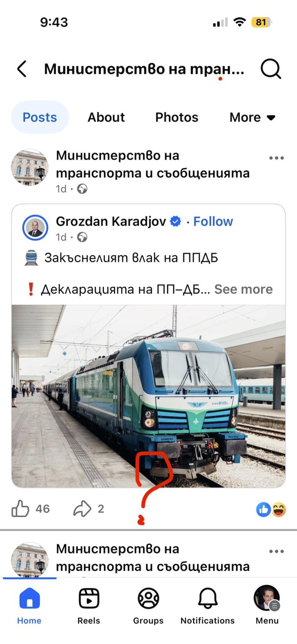This screenshot has width=297, height=644.
Task: Switch to the About tab
Action: [106, 117]
